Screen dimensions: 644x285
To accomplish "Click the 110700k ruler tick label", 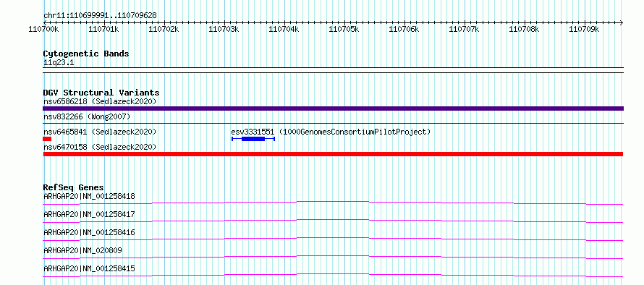I will [x=43, y=29].
